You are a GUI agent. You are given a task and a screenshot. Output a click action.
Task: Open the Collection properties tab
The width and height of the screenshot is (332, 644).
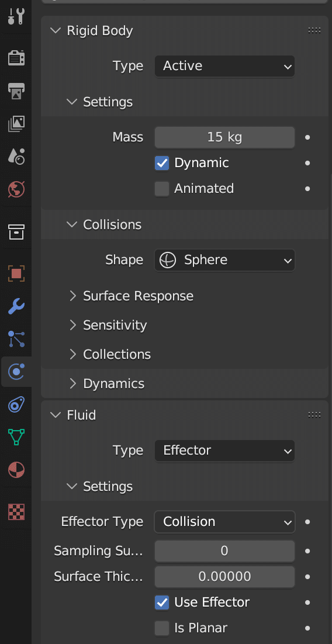coord(16,232)
